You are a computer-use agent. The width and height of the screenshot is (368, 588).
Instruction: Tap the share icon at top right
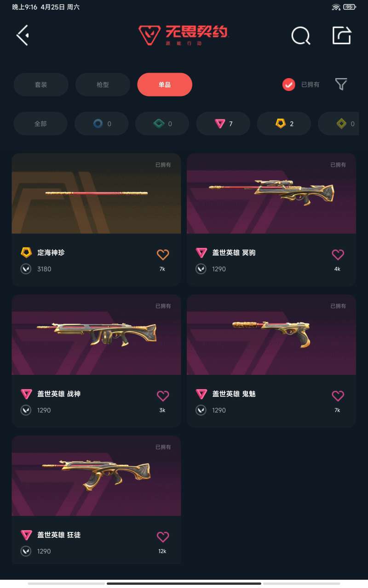[342, 35]
